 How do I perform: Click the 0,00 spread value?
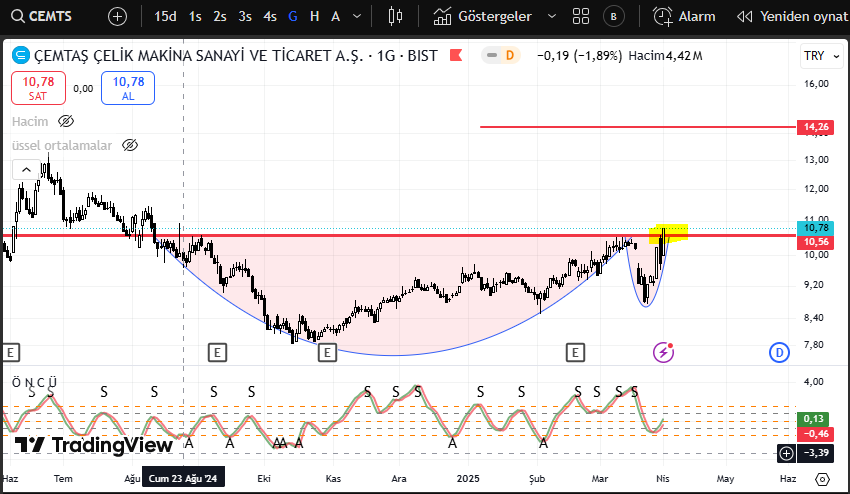(83, 88)
